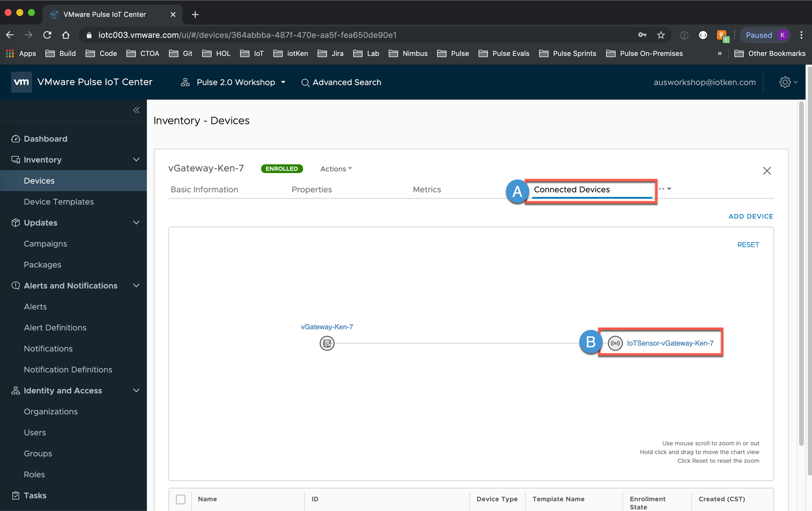This screenshot has height=511, width=812.
Task: Click the Inventory devices icon
Action: (16, 160)
